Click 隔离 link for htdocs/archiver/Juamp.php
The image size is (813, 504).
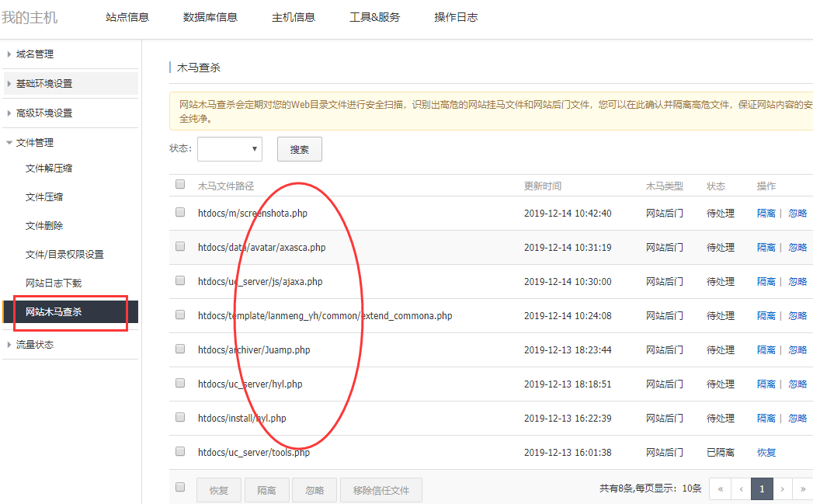coord(766,350)
